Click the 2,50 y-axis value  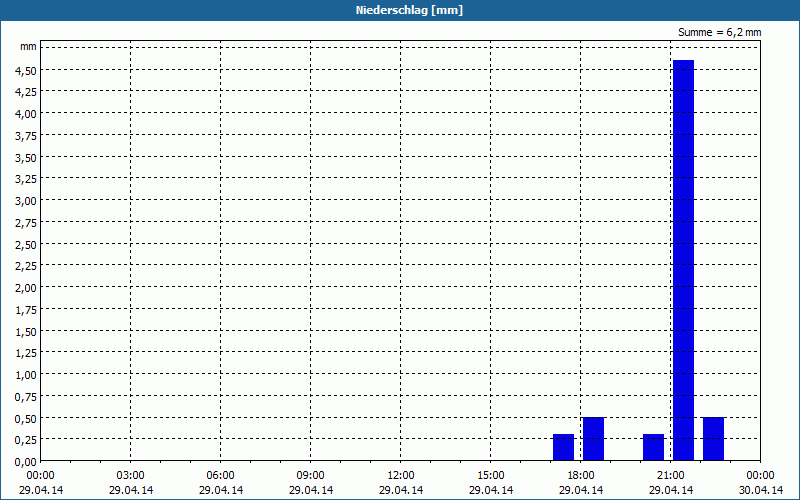pyautogui.click(x=26, y=244)
